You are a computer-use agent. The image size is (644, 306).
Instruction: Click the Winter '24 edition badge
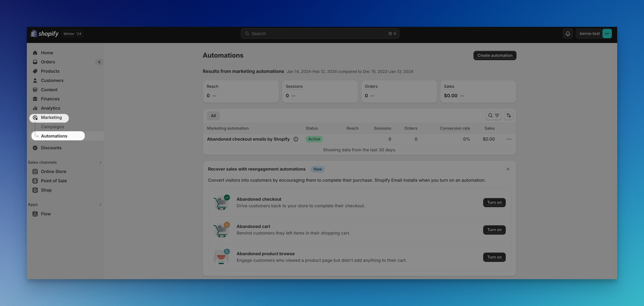72,34
